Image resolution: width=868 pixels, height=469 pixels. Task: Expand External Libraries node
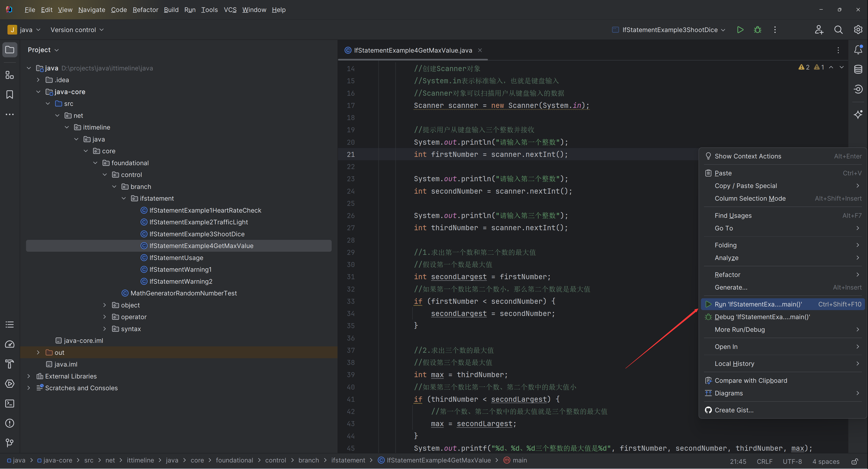(29, 376)
